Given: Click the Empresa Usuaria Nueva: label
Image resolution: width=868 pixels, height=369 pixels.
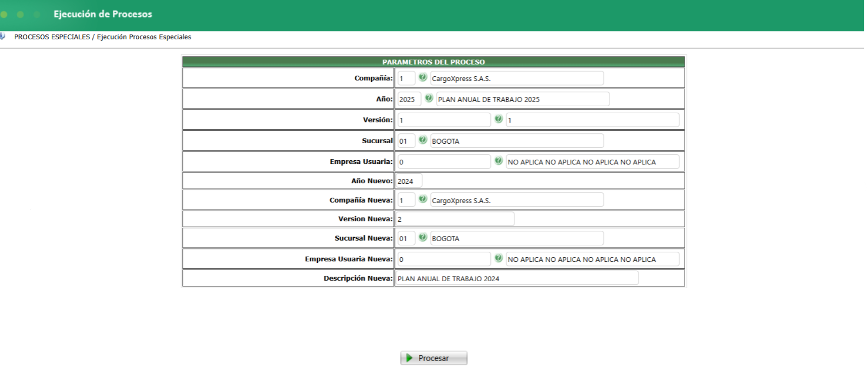Looking at the screenshot, I should coord(349,259).
